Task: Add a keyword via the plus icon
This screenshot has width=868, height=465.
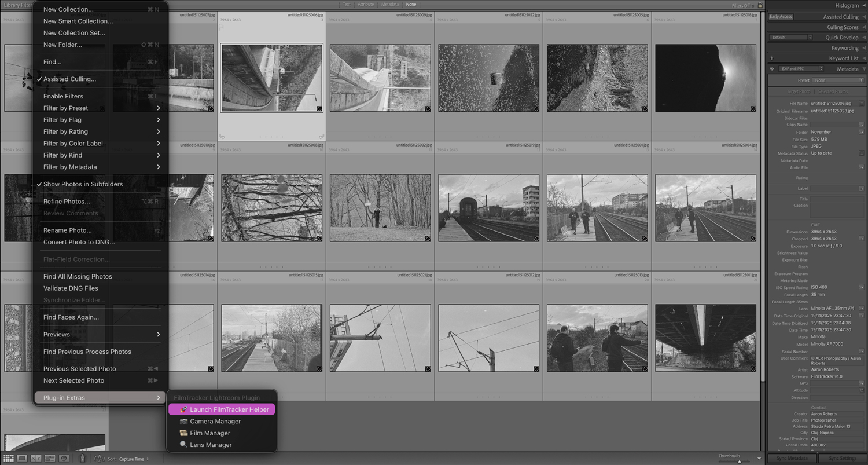Action: tap(772, 58)
